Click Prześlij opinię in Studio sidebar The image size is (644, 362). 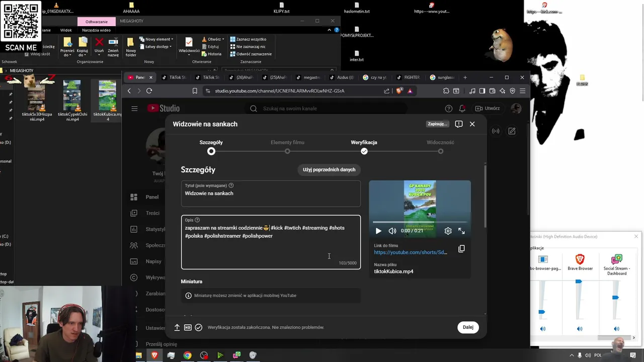click(x=161, y=344)
